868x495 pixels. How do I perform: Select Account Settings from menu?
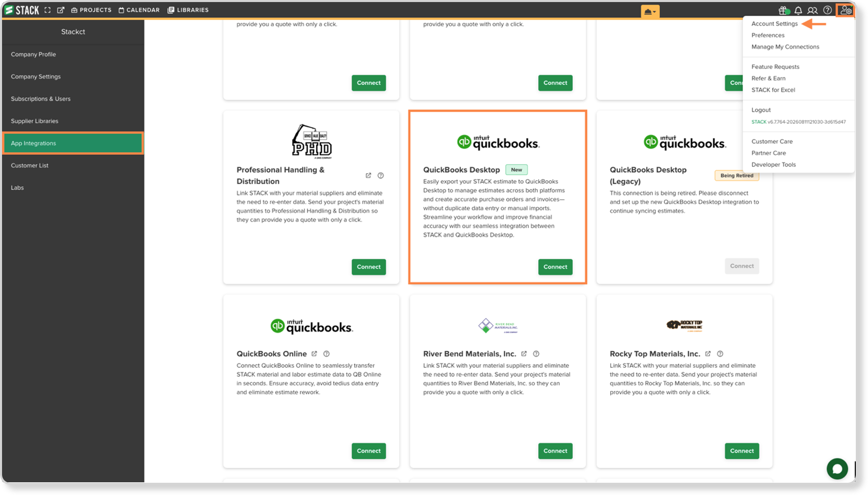[774, 24]
